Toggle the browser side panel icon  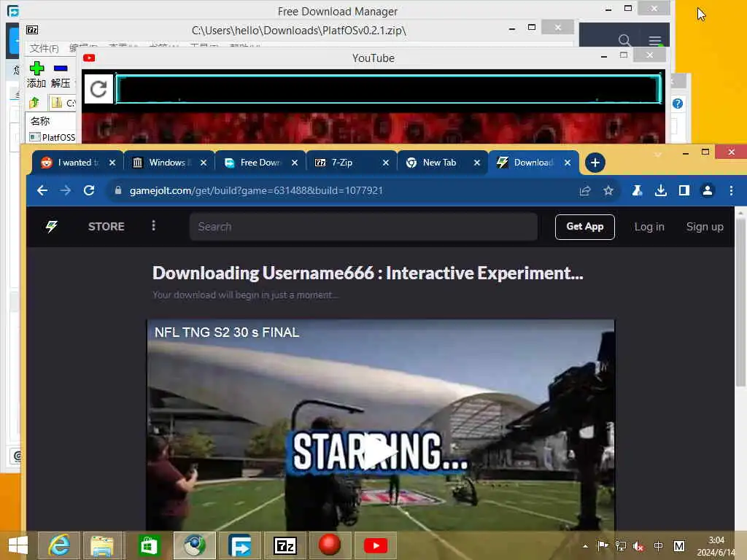coord(684,190)
